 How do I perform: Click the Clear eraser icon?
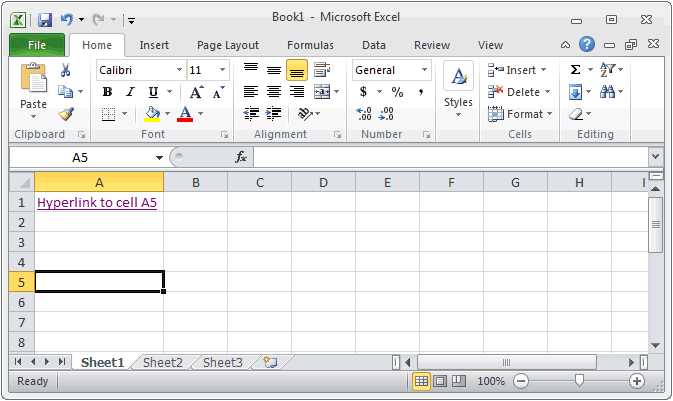[576, 114]
